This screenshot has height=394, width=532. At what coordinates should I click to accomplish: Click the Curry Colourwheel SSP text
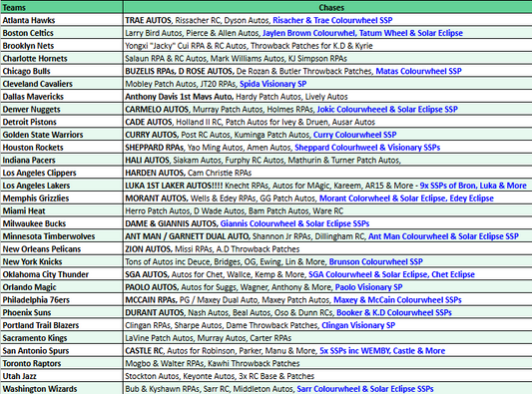[x=354, y=135]
